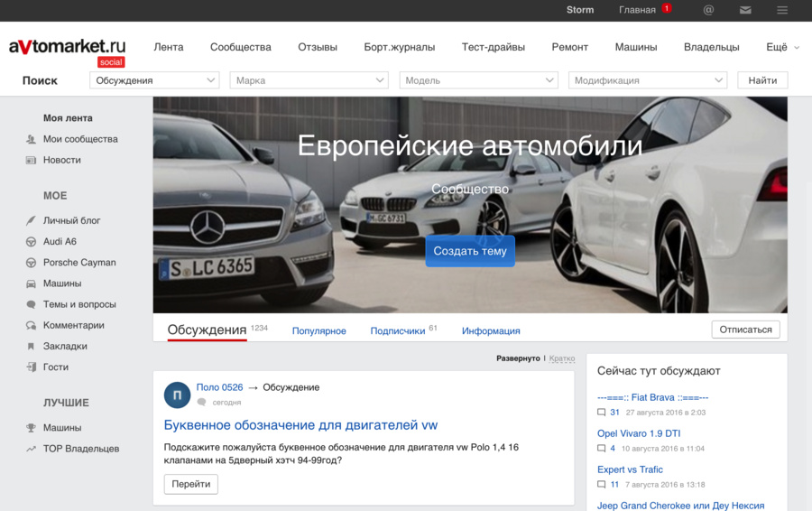Click comment count 31 under Fiat Brava
The image size is (812, 511).
tap(614, 413)
